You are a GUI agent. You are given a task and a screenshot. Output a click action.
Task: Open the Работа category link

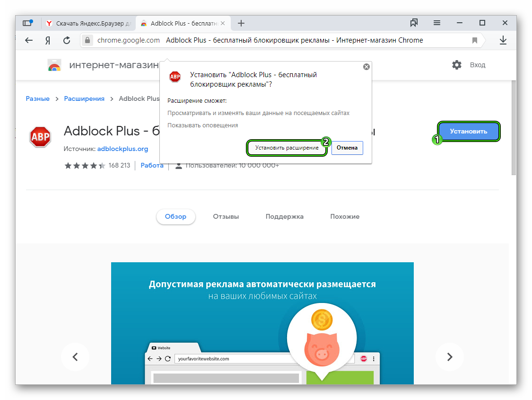152,165
